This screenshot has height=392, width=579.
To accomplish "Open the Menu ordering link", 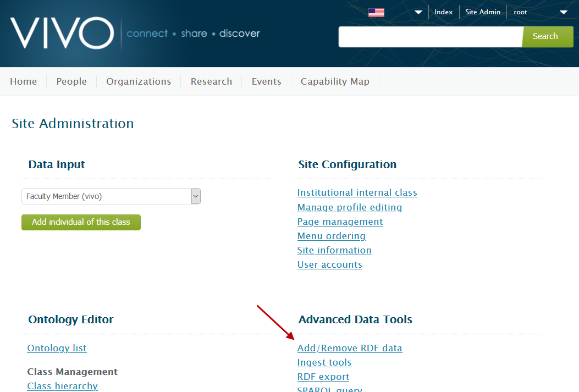I will [x=331, y=236].
